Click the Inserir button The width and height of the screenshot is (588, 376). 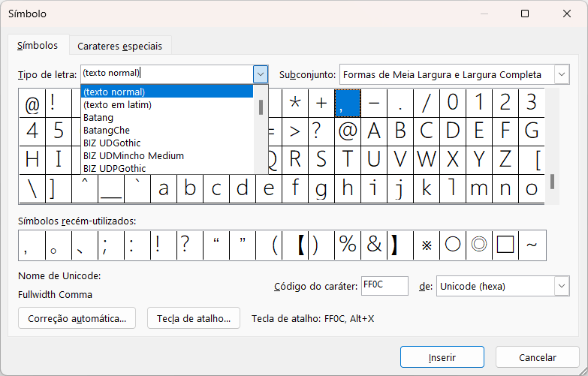442,357
